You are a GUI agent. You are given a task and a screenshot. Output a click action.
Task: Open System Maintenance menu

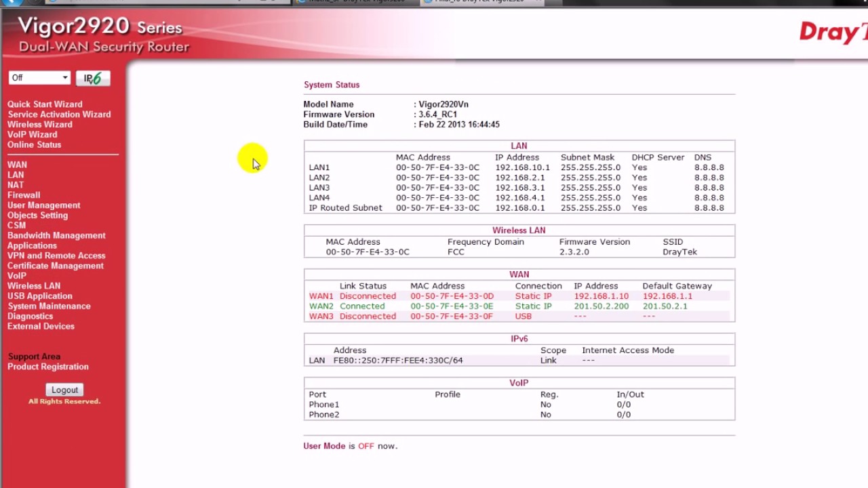coord(49,306)
